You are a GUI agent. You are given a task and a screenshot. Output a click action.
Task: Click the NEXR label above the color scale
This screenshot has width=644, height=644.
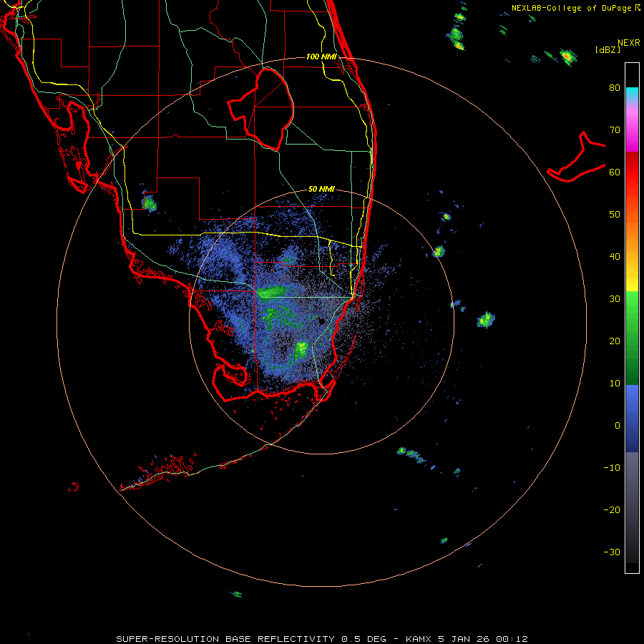[628, 43]
